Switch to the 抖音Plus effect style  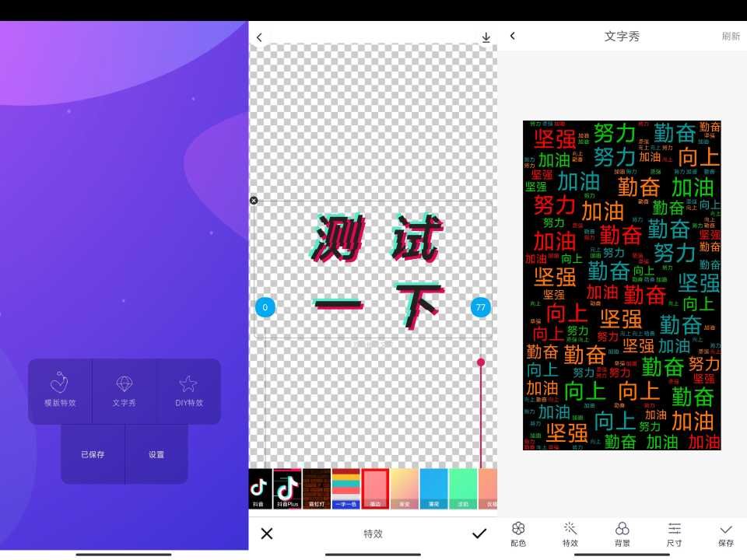pos(286,488)
